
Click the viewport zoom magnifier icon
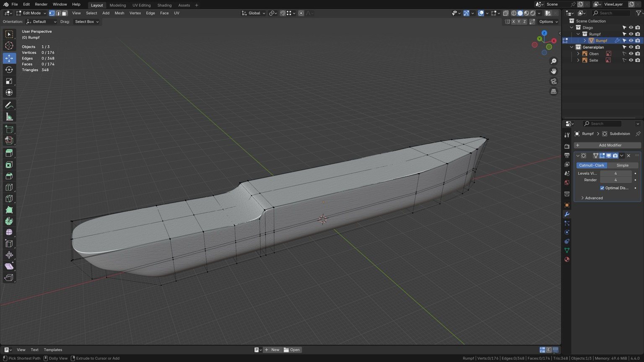pyautogui.click(x=553, y=61)
